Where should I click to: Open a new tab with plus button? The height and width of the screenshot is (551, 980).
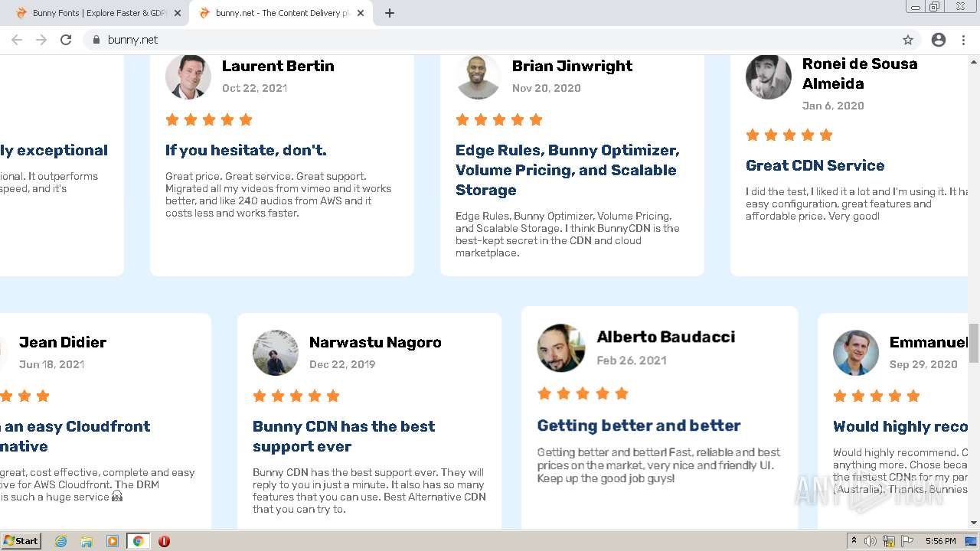[390, 13]
